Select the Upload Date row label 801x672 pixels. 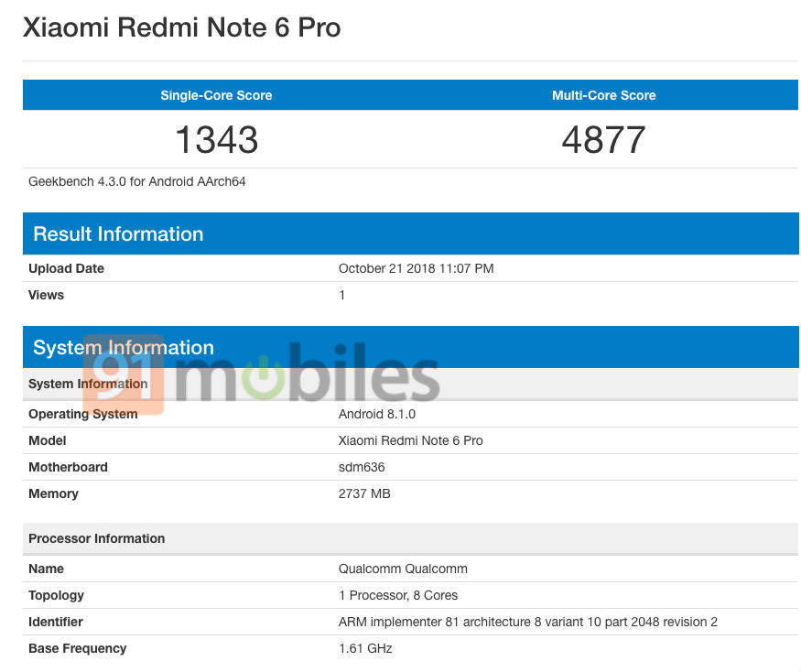66,268
